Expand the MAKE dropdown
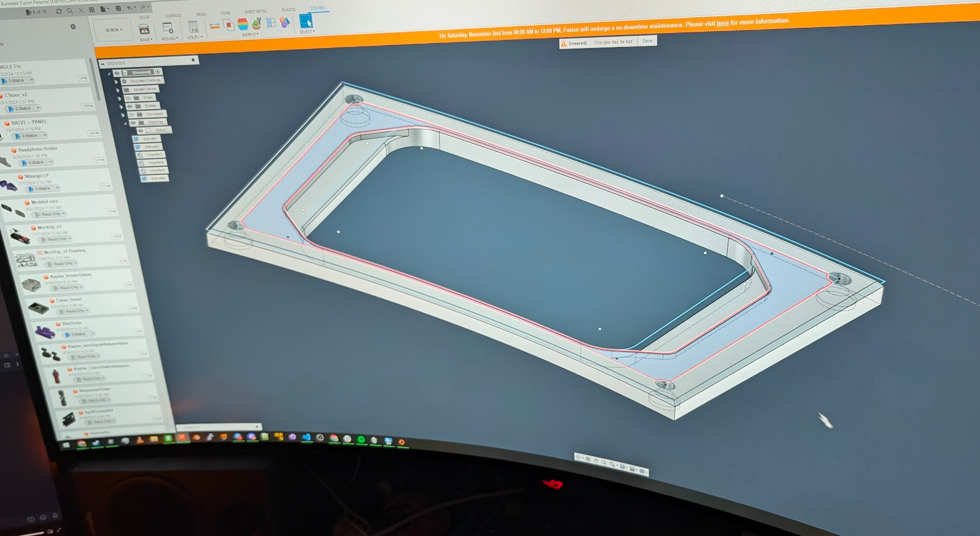This screenshot has height=536, width=980. (146, 40)
